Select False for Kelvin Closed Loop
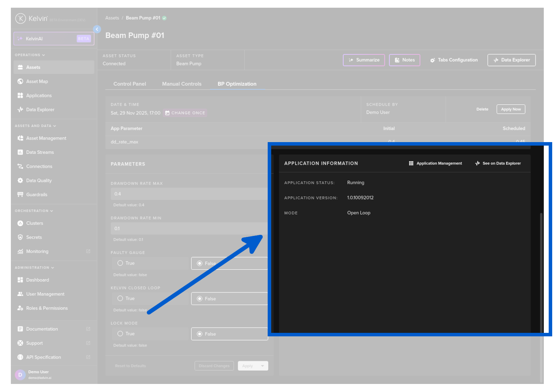The image size is (555, 392). click(200, 299)
